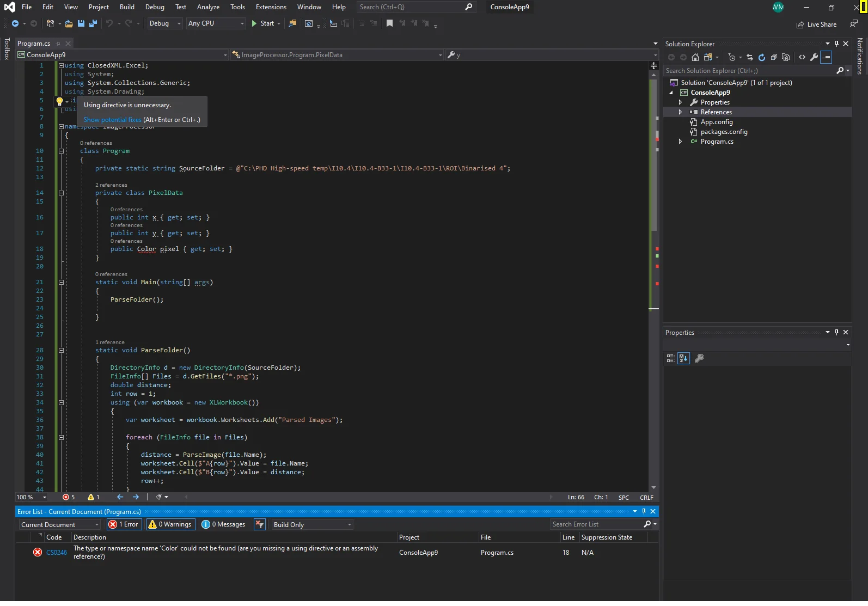Open the Debug configuration dropdown
This screenshot has width=868, height=606.
[x=165, y=23]
